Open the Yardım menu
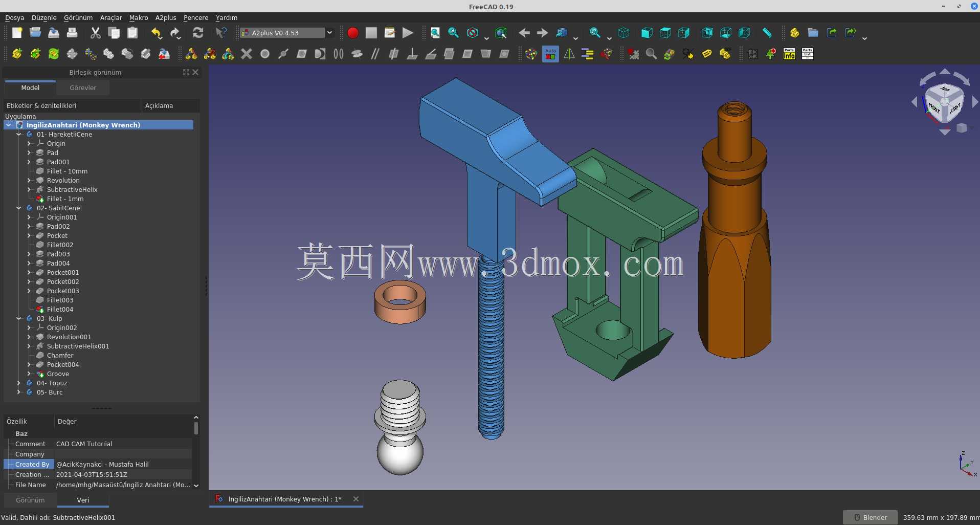Viewport: 980px width, 525px height. [x=227, y=17]
